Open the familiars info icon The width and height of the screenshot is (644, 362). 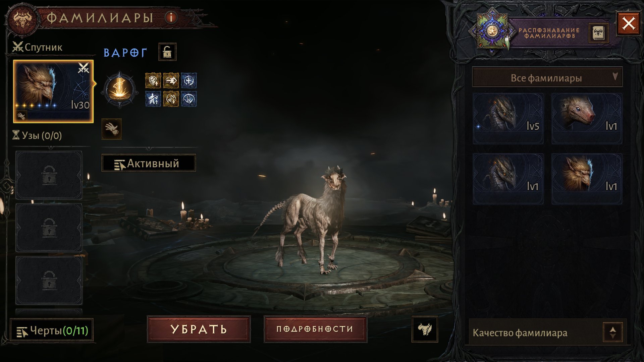point(171,17)
